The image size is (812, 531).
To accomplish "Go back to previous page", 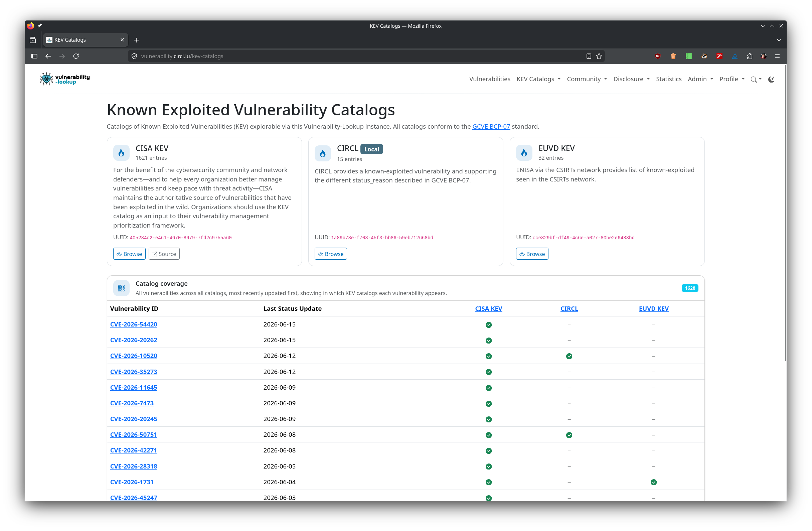I will [48, 56].
